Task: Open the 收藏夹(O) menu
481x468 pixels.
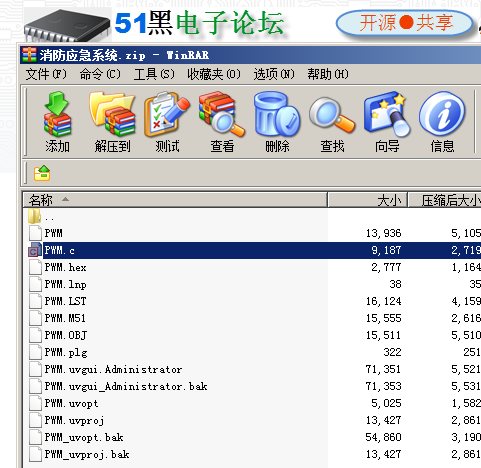Action: (x=214, y=74)
